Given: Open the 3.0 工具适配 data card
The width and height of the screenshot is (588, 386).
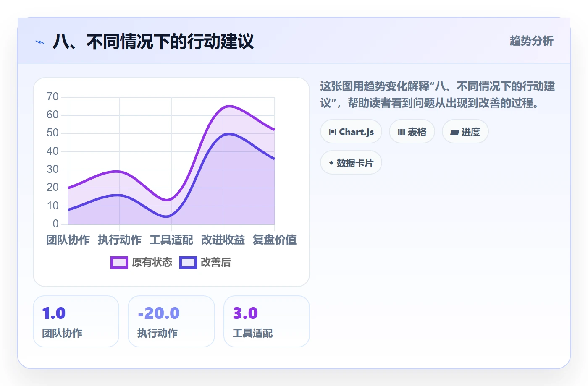Looking at the screenshot, I should pos(267,321).
